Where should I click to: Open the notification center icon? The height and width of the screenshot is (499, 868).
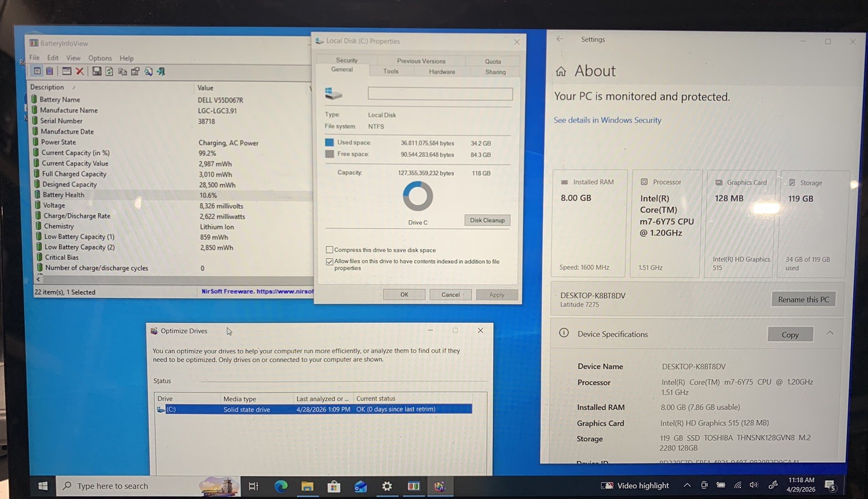[830, 485]
